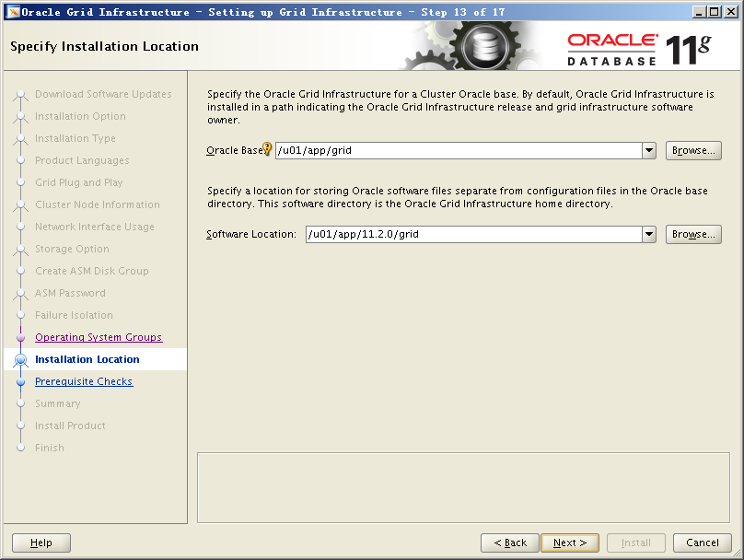The image size is (744, 560).
Task: Click the Oracle Base help hint icon
Action: [268, 150]
